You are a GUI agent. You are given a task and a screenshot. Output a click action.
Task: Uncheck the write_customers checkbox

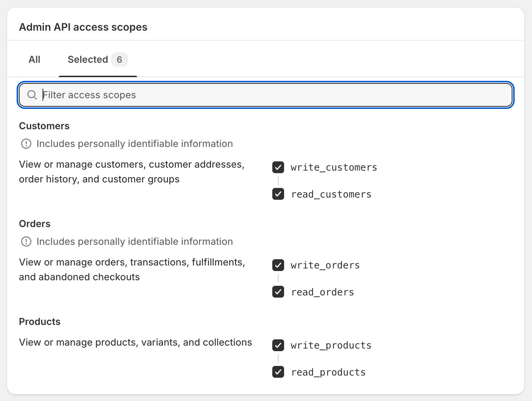point(278,167)
